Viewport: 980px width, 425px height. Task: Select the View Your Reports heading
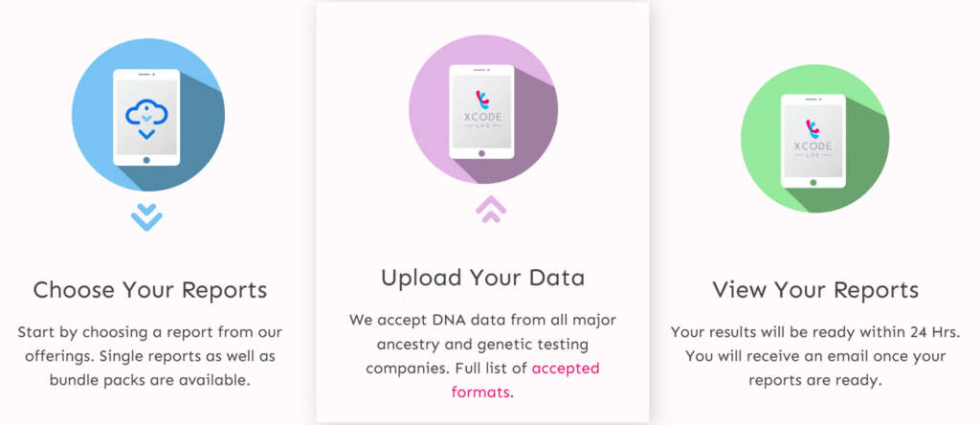click(x=815, y=290)
